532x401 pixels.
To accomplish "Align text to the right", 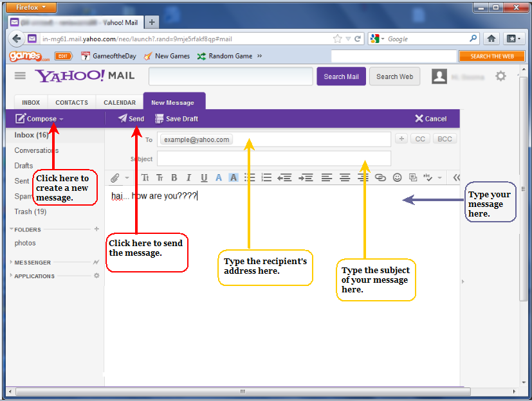I will [363, 177].
